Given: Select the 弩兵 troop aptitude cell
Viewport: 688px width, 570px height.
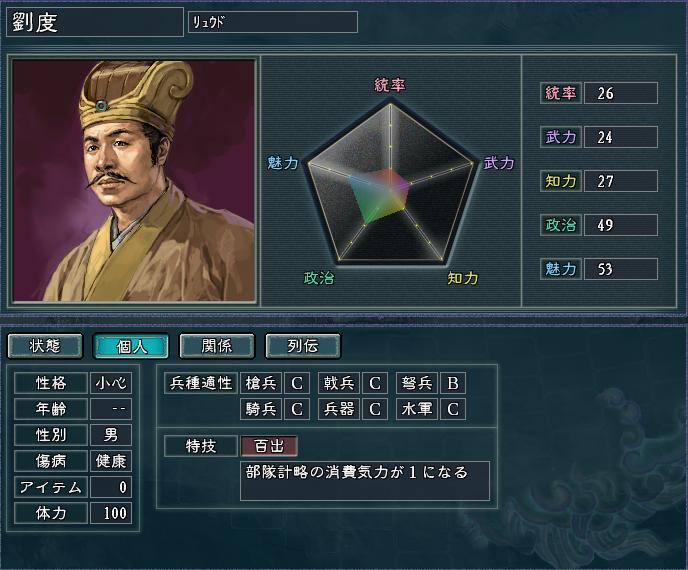Looking at the screenshot, I should pos(417,383).
